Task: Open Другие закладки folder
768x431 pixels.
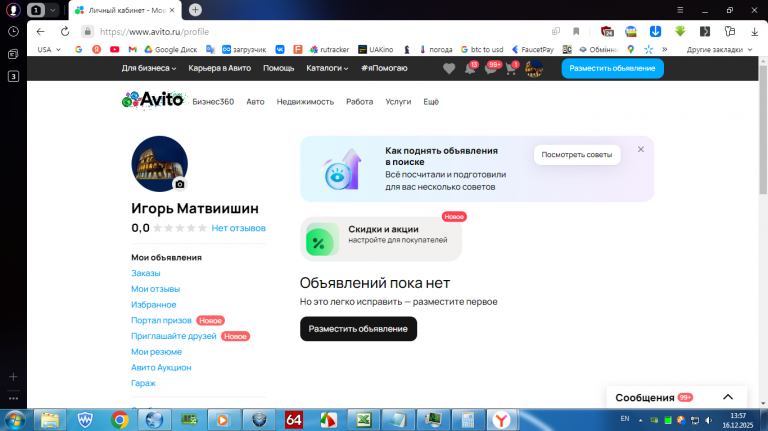Action: pos(719,49)
